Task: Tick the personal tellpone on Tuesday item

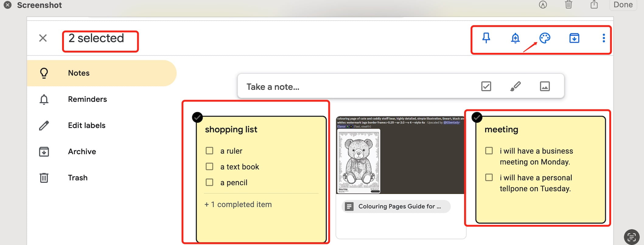Action: pos(489,178)
